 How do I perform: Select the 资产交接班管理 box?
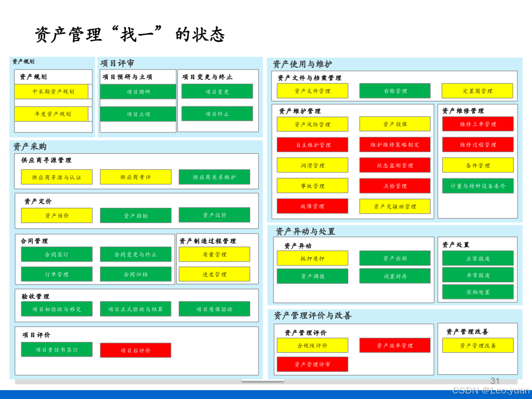coord(395,206)
